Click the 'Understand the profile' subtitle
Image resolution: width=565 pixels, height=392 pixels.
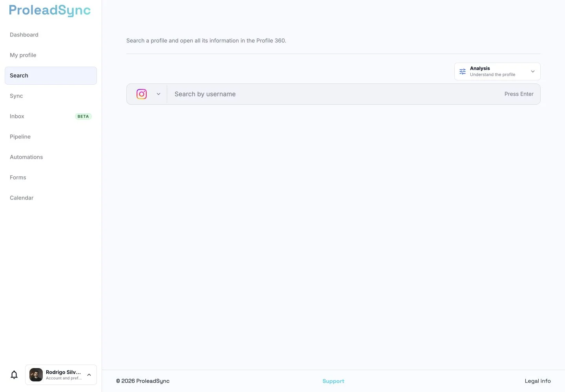click(x=492, y=74)
